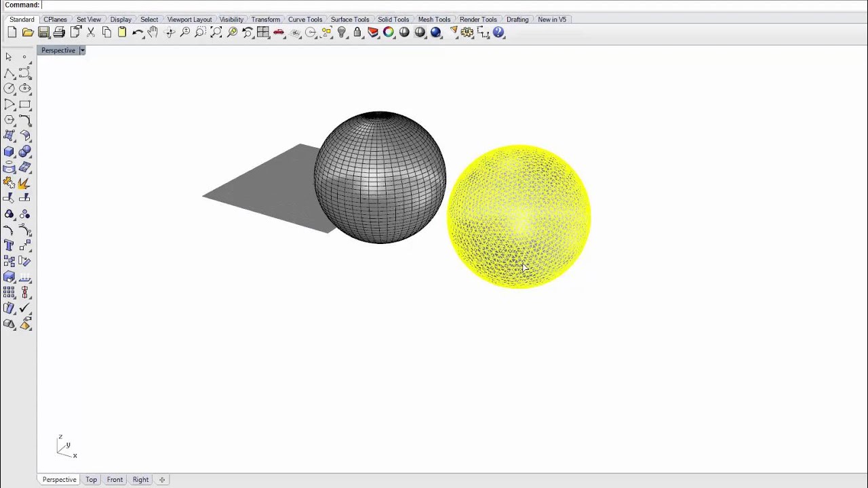
Task: Click the Perspective viewport title label
Action: (58, 50)
